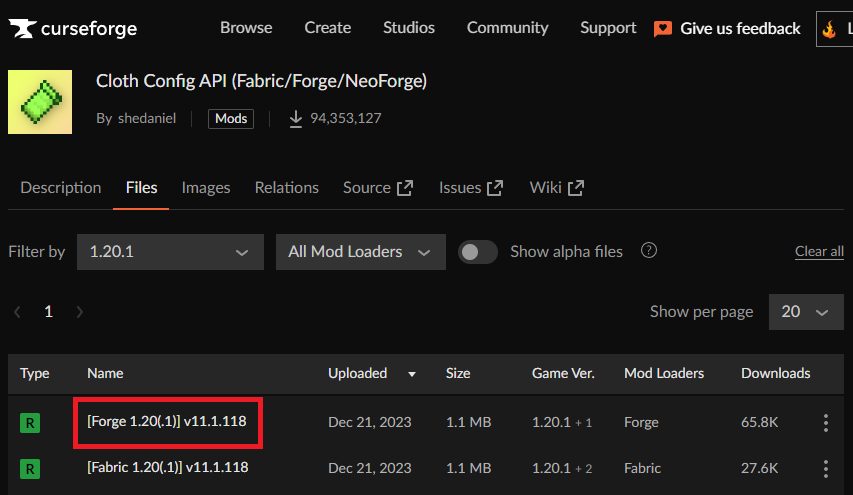This screenshot has width=853, height=495.
Task: Switch to the Description tab
Action: tap(61, 188)
